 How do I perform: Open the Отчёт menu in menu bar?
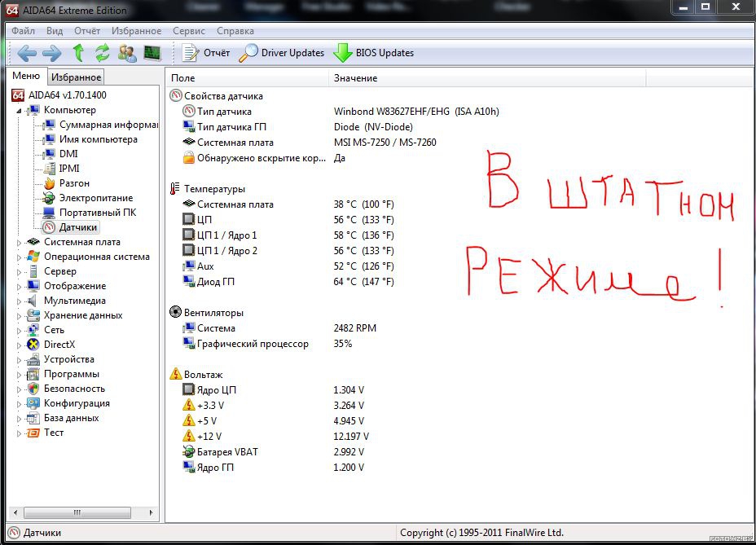[87, 31]
